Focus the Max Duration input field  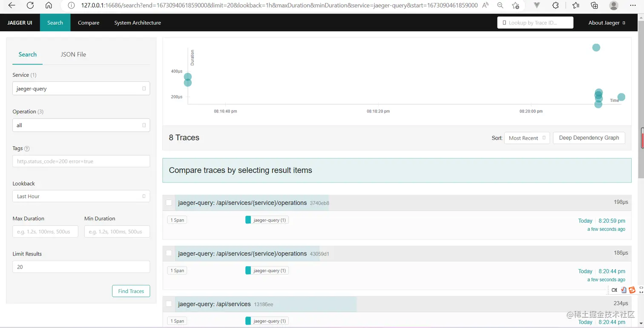coord(45,232)
